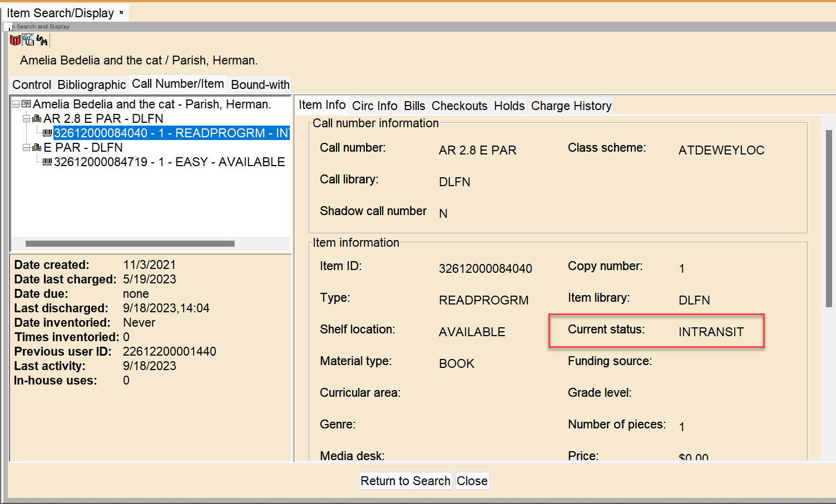Image resolution: width=836 pixels, height=504 pixels.
Task: Click the Material type value BOOK
Action: 457,363
